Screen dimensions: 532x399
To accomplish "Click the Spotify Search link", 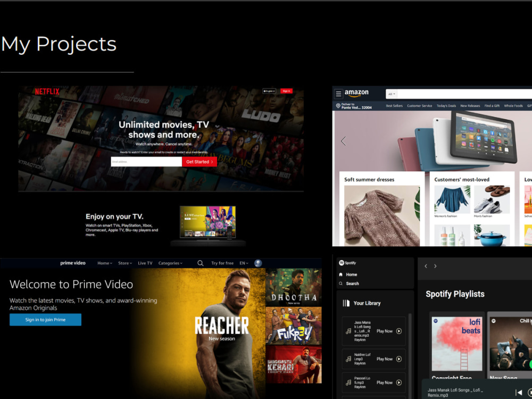I will pyautogui.click(x=353, y=284).
